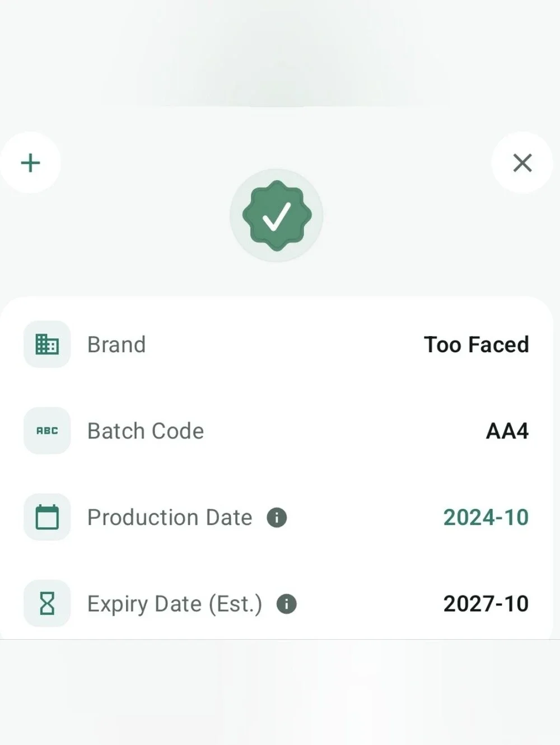Click the 2024-10 production date value
The width and height of the screenshot is (560, 745).
tap(486, 517)
